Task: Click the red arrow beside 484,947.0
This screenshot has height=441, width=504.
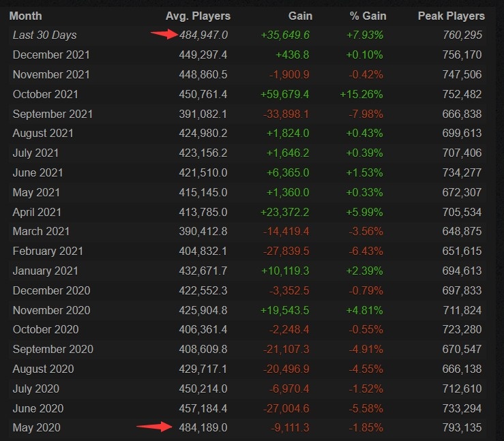Action: 164,33
